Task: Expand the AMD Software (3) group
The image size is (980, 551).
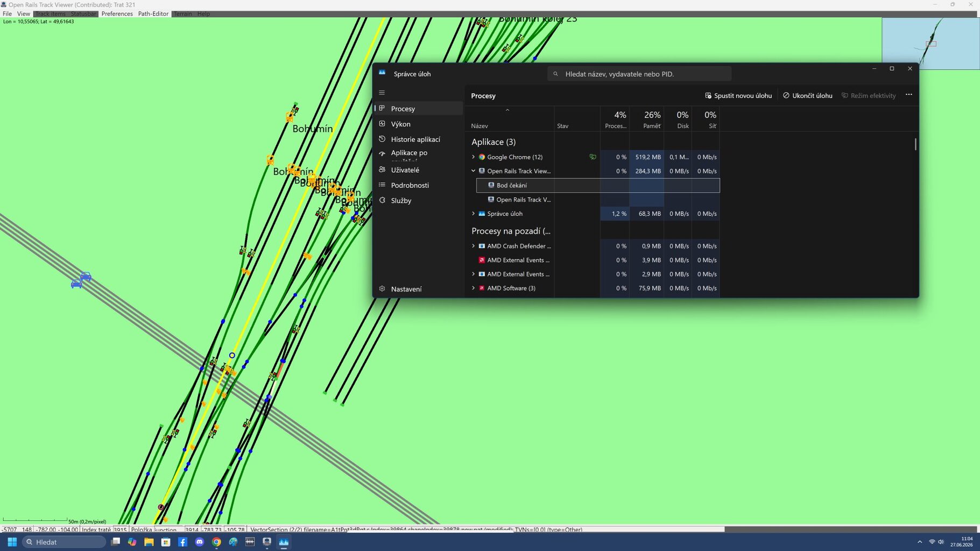Action: click(x=474, y=288)
